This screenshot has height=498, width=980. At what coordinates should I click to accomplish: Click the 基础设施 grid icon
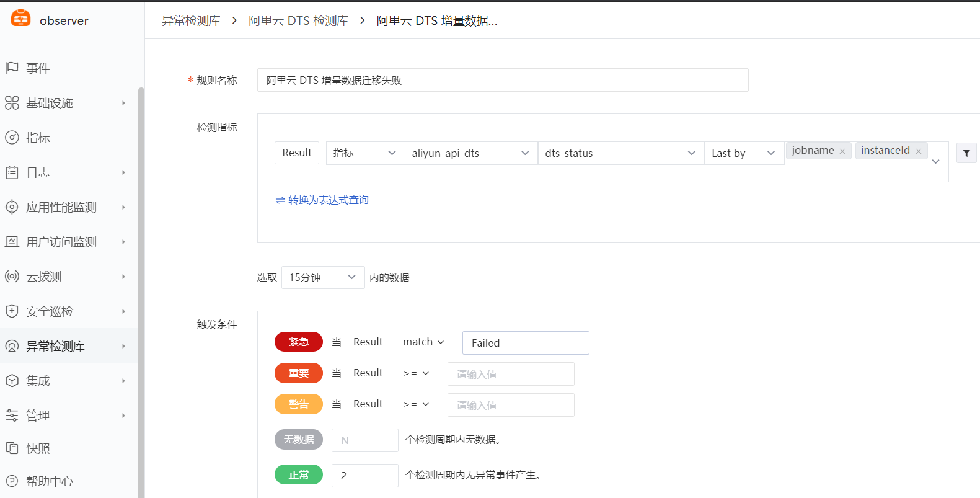click(x=12, y=103)
